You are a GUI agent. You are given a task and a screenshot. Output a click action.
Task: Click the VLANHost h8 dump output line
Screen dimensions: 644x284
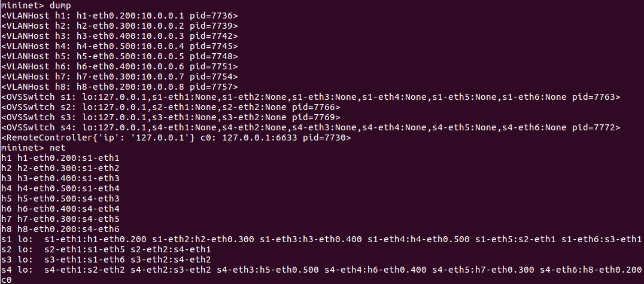click(120, 86)
